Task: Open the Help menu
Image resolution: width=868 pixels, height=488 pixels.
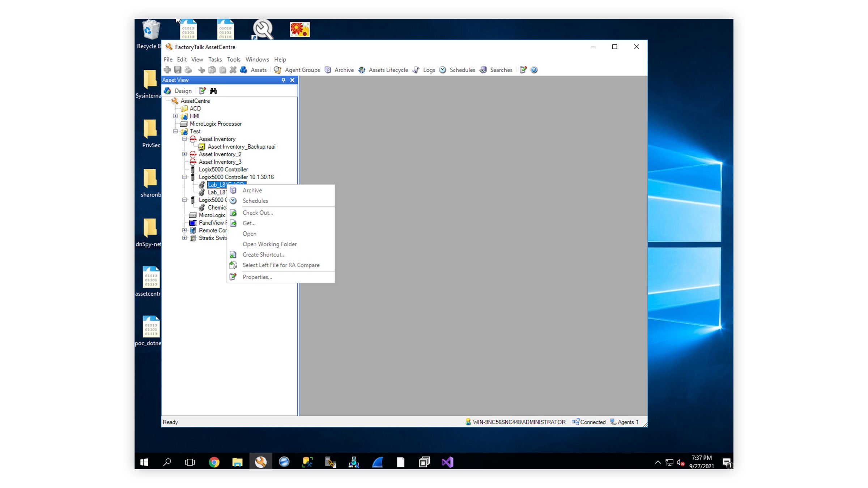Action: pos(280,59)
